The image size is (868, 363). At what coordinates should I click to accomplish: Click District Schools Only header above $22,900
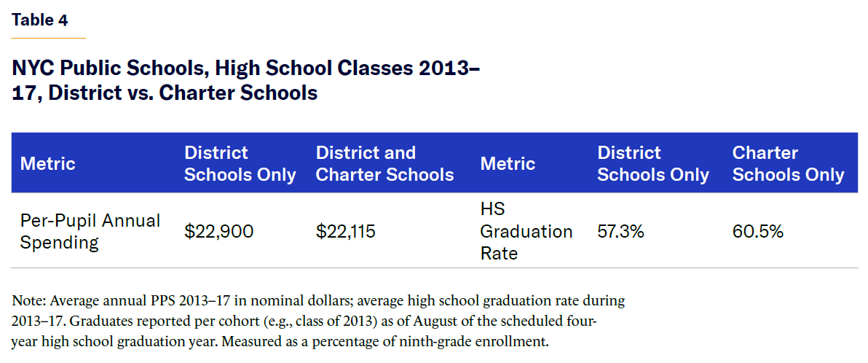[240, 163]
